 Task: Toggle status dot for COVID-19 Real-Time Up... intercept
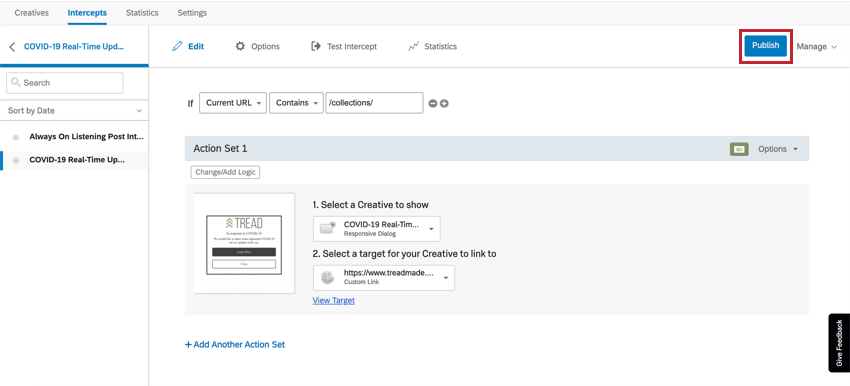click(x=16, y=160)
